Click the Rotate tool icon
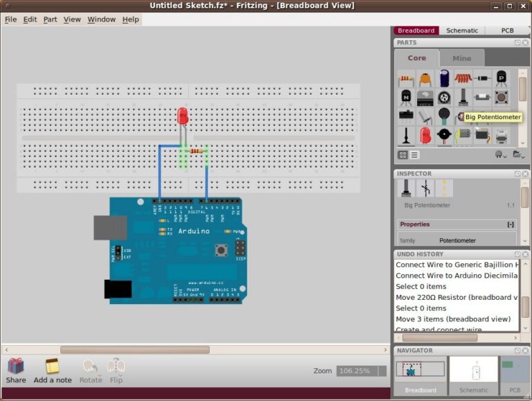Screen dimensions: 532x401 click(90, 367)
